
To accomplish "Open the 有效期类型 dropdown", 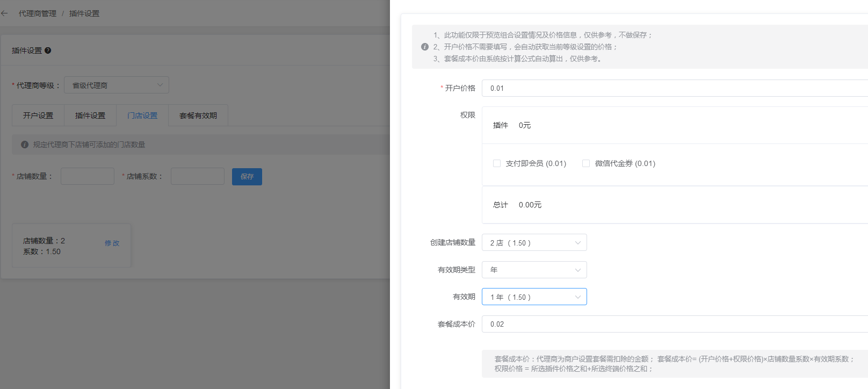I will pos(534,270).
